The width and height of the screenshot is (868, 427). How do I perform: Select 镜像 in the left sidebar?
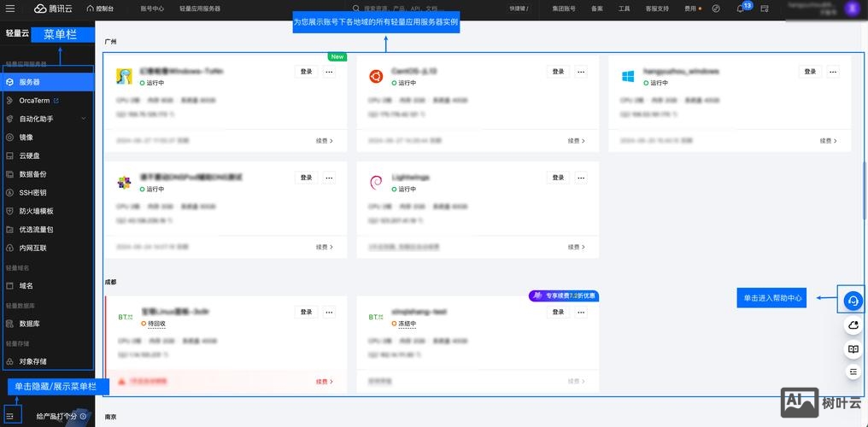(x=26, y=137)
